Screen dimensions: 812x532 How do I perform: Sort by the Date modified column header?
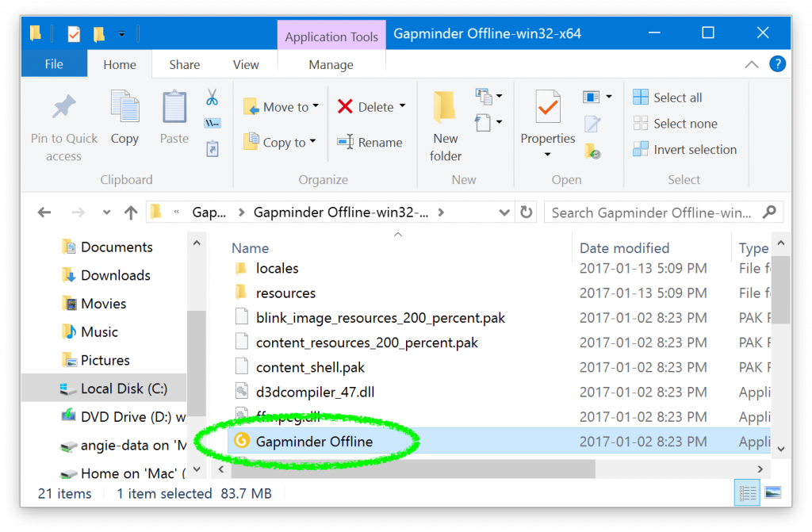(x=624, y=248)
